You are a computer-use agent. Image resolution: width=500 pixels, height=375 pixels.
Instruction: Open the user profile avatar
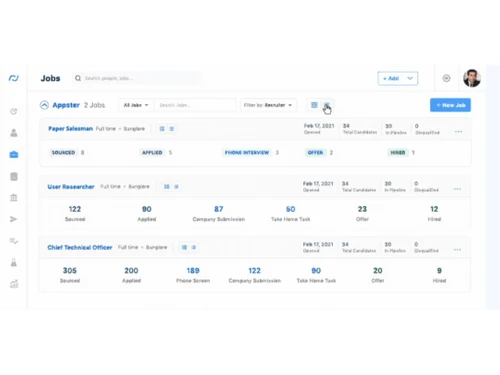472,78
